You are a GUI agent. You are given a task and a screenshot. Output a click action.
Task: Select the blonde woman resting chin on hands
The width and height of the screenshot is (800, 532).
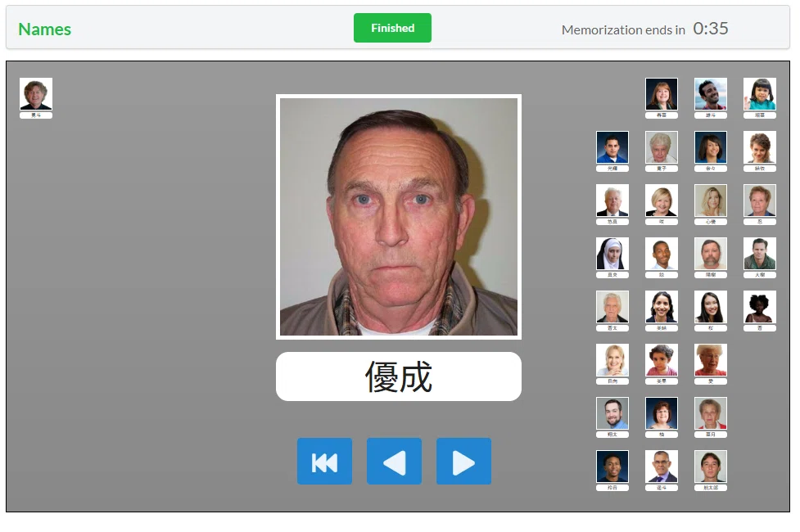[612, 360]
